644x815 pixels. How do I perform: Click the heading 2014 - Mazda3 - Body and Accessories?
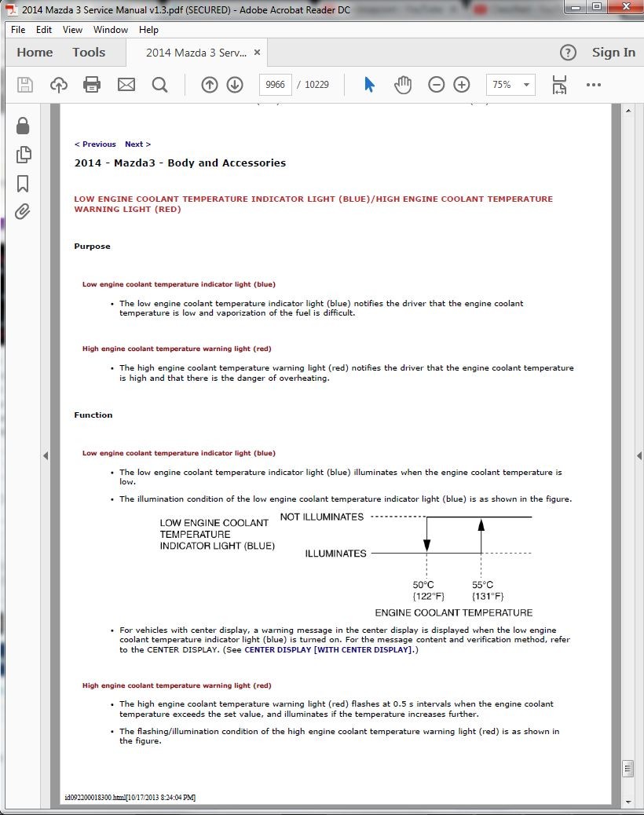click(x=180, y=163)
